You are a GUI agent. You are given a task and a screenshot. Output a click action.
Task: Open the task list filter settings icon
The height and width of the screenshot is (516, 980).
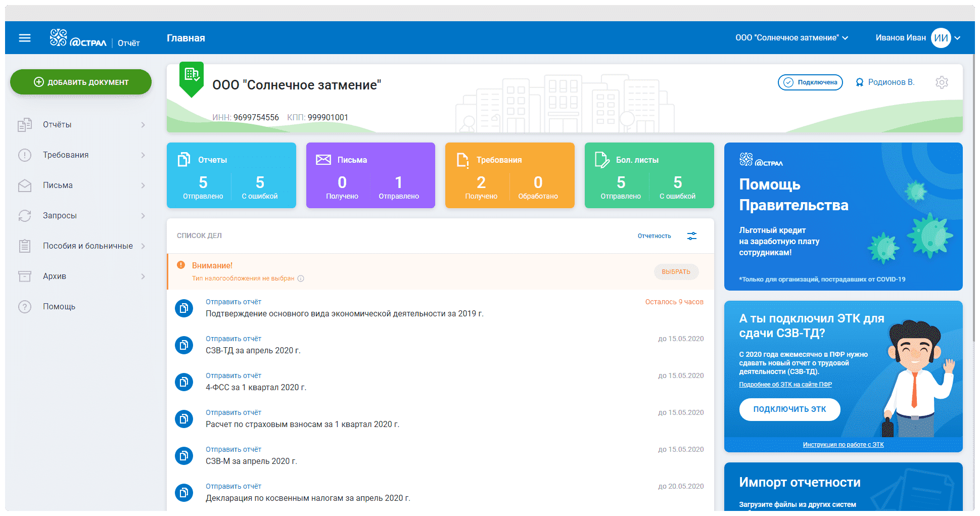coord(692,236)
